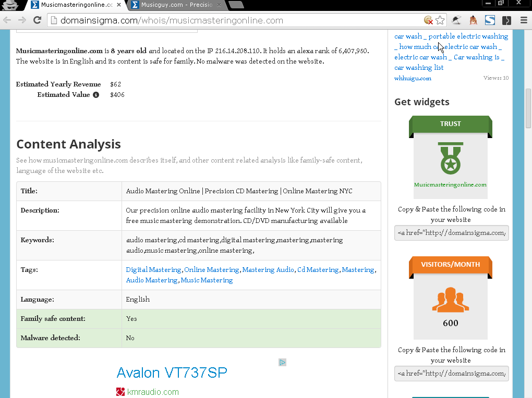Click the Family safe content value Yes
Screen dimensions: 532x398
point(131,319)
